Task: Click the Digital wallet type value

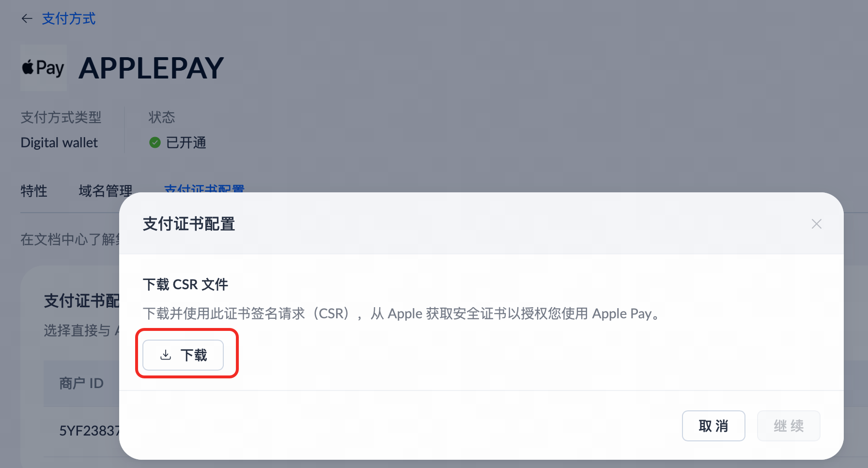Action: click(x=59, y=142)
